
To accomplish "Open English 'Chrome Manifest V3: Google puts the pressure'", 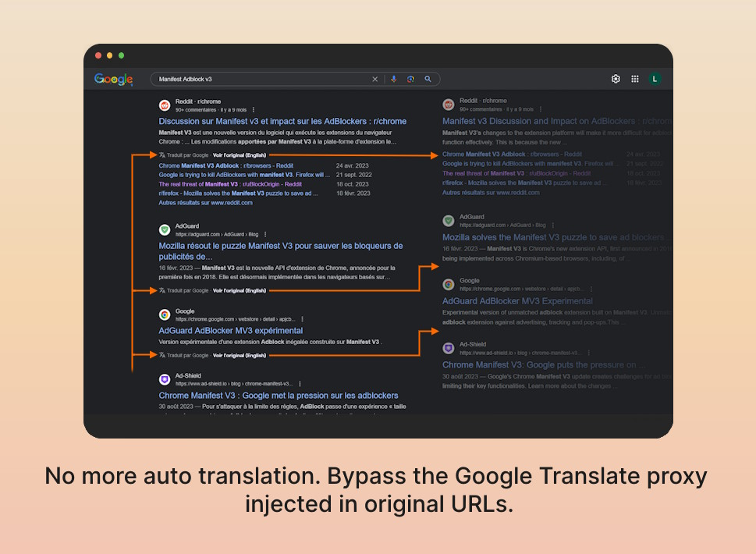I will click(x=544, y=365).
